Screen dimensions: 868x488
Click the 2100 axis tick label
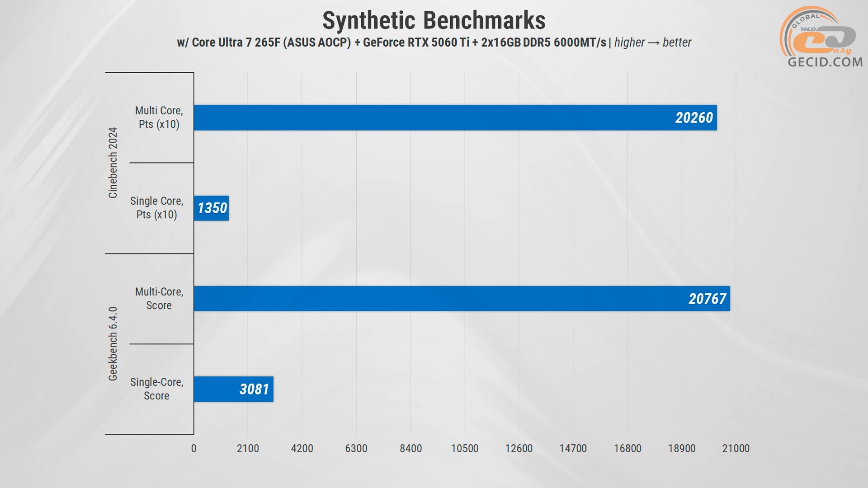[x=248, y=449]
